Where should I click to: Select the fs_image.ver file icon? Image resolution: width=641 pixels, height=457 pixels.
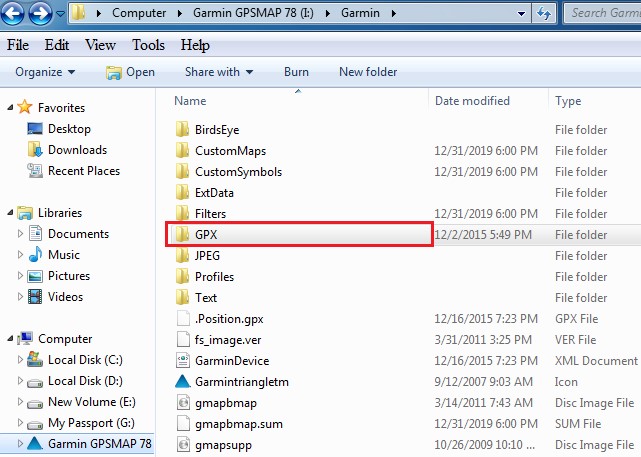click(x=183, y=339)
